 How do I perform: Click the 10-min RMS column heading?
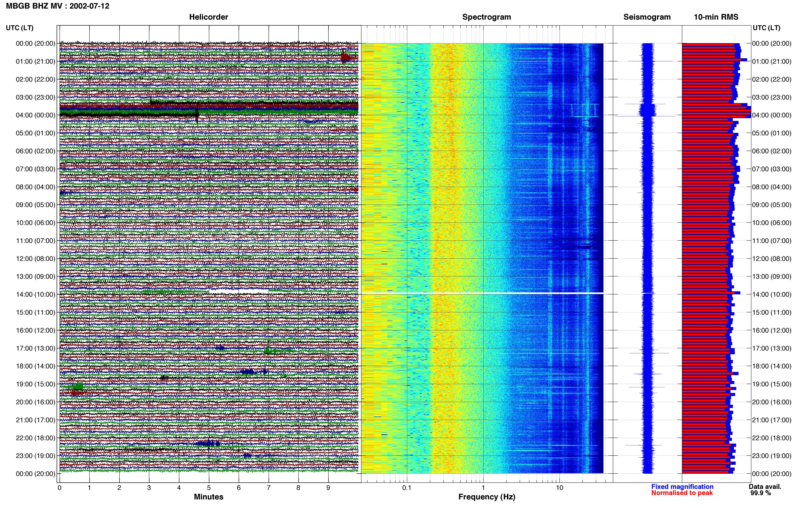coord(716,17)
